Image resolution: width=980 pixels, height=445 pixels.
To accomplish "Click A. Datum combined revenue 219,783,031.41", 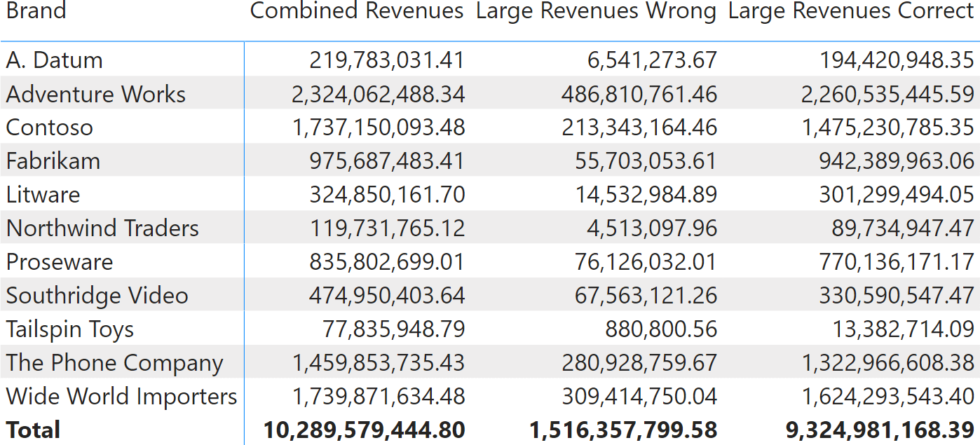I will 387,60.
